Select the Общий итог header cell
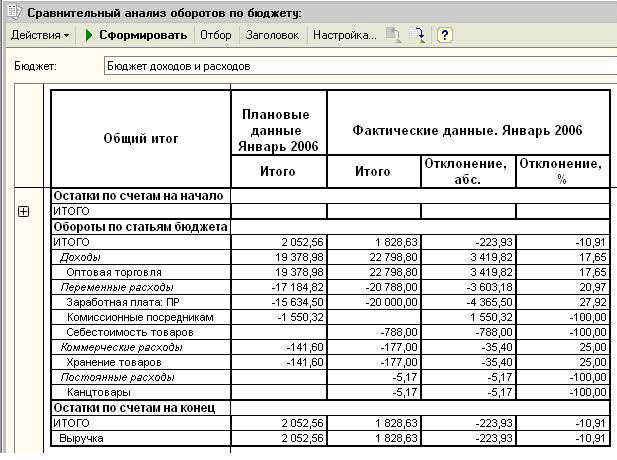 (141, 139)
